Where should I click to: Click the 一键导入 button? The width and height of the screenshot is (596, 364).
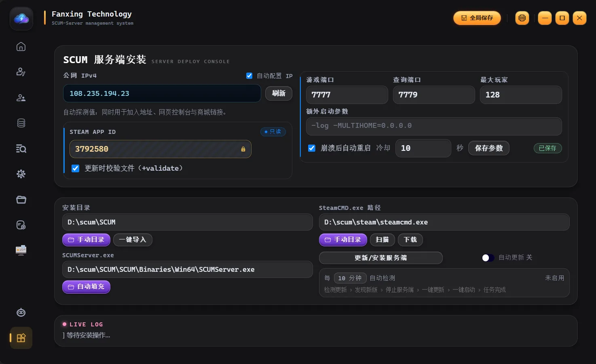(133, 240)
